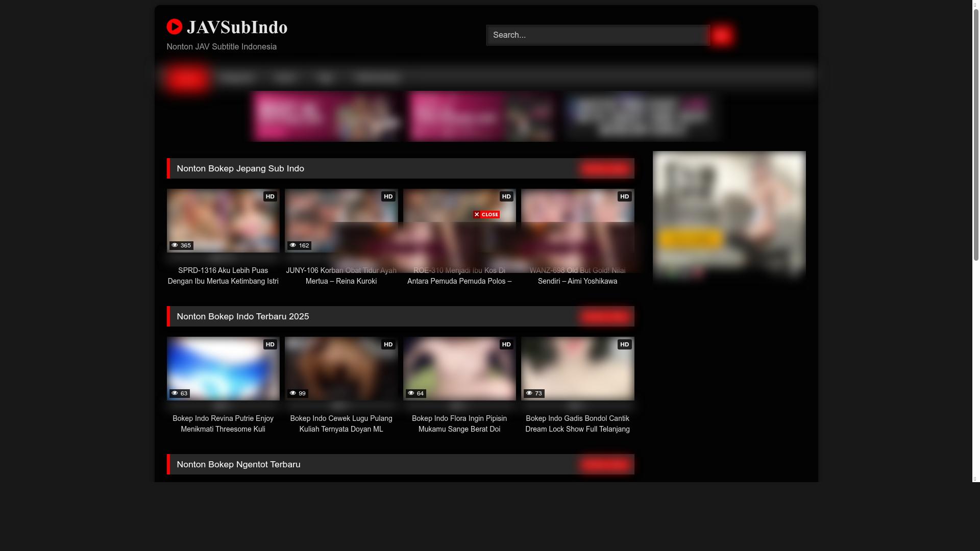The width and height of the screenshot is (980, 551).
Task: Click the red button beside Nonton Bokep Indo Terbaru 2025
Action: [x=605, y=316]
